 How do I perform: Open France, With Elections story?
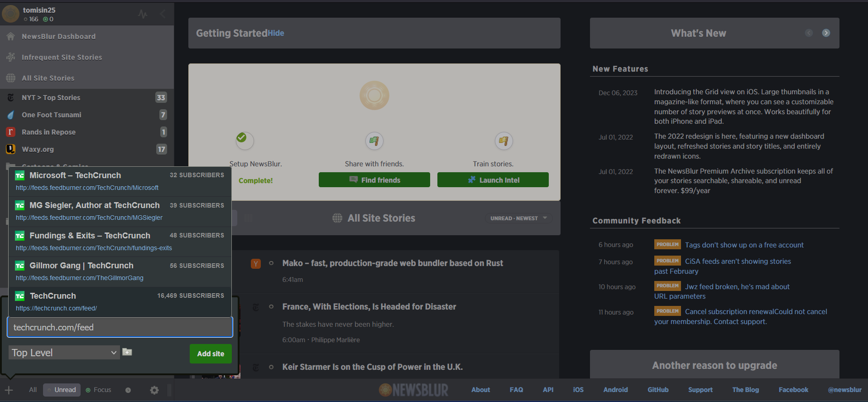point(369,307)
